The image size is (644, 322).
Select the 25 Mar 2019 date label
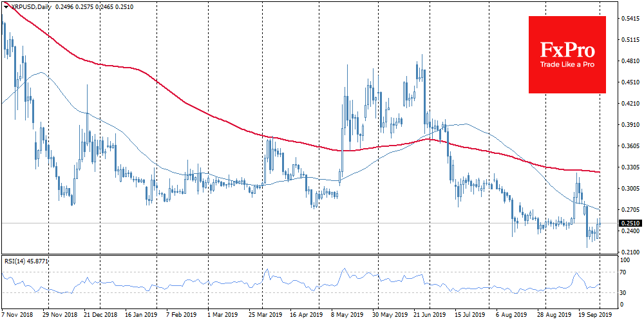[x=262, y=316]
